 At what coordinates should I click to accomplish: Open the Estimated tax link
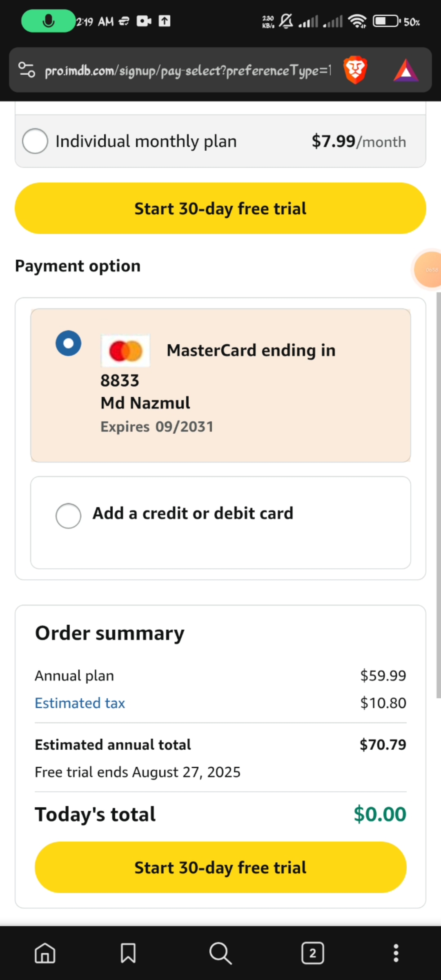80,703
